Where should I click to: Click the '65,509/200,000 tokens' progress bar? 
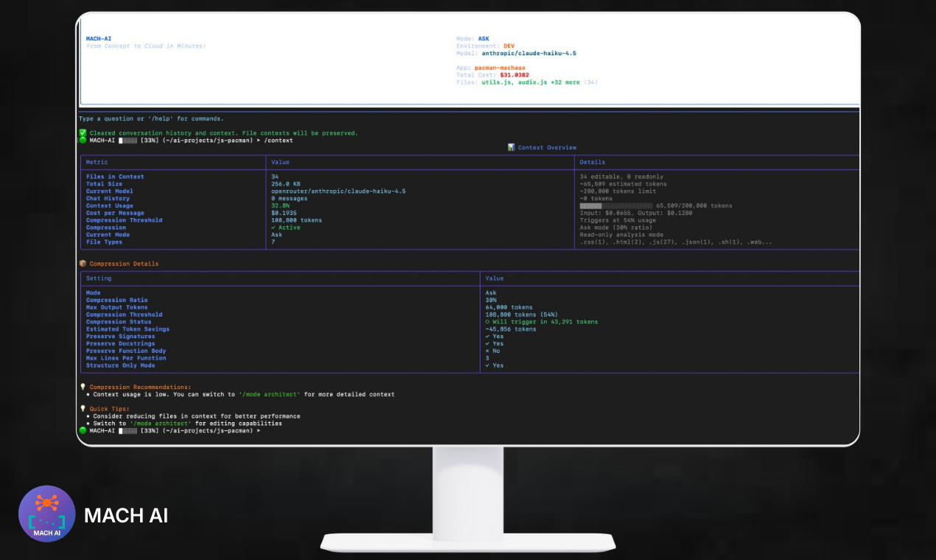616,206
